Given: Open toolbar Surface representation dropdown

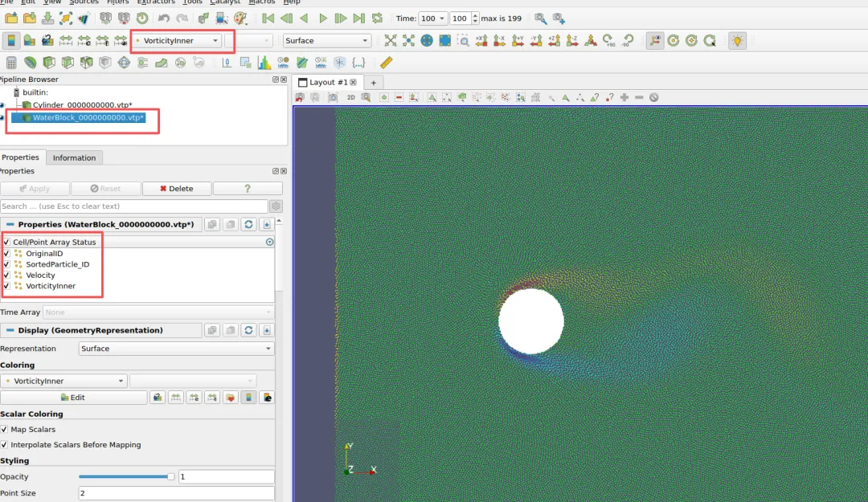Looking at the screenshot, I should (x=326, y=40).
